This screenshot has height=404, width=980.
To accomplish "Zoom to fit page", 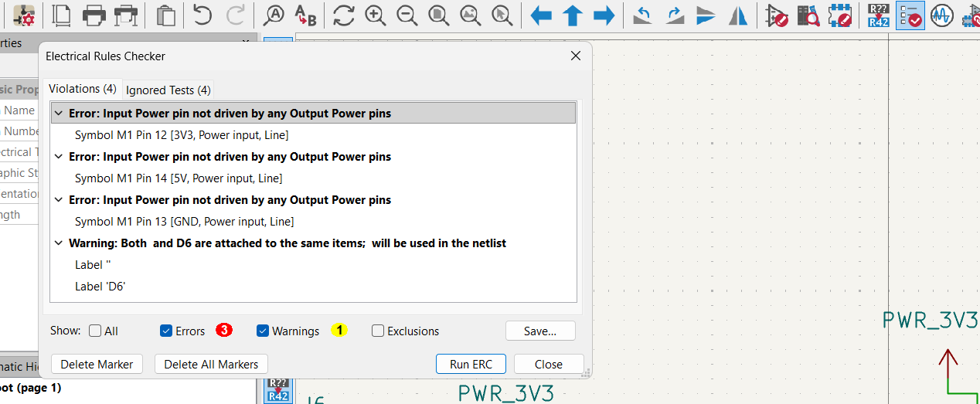I will point(439,15).
